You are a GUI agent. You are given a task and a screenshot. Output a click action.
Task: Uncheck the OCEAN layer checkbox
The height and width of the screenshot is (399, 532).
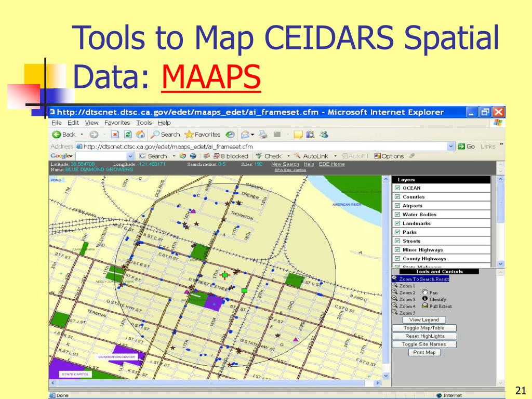pos(397,188)
